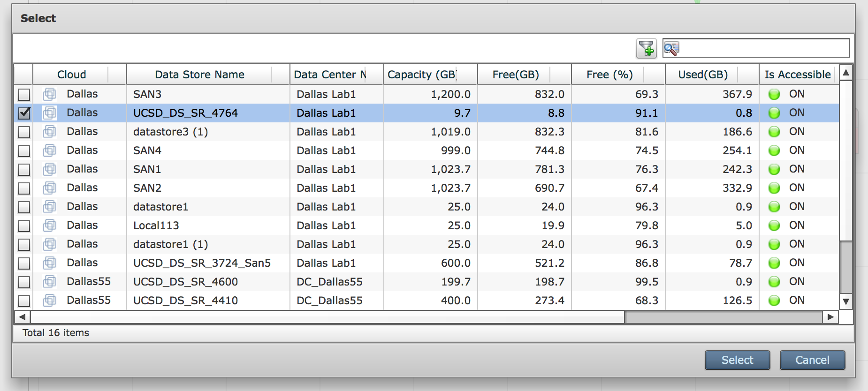The image size is (868, 391).
Task: Click green accessible status icon for SAN3
Action: [774, 94]
